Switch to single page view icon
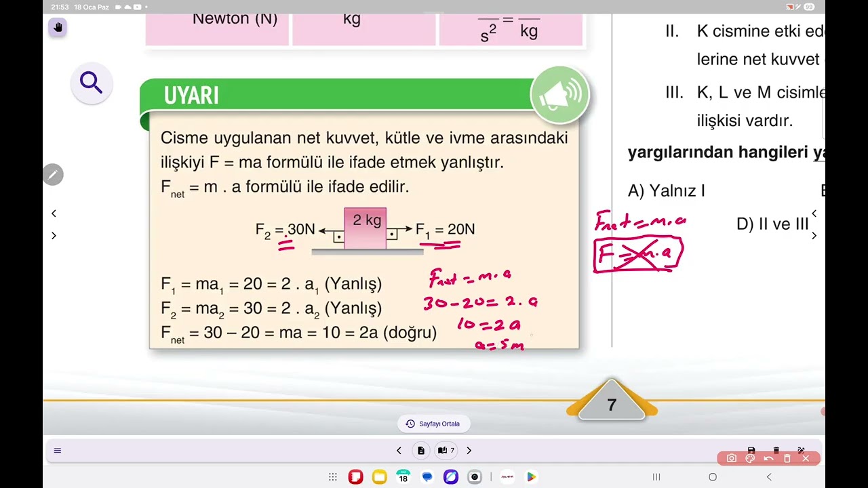 [x=421, y=451]
